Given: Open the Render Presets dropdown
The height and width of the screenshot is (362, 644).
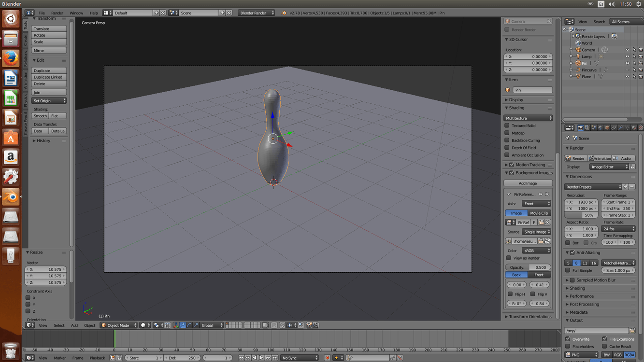Looking at the screenshot, I should click(x=593, y=186).
